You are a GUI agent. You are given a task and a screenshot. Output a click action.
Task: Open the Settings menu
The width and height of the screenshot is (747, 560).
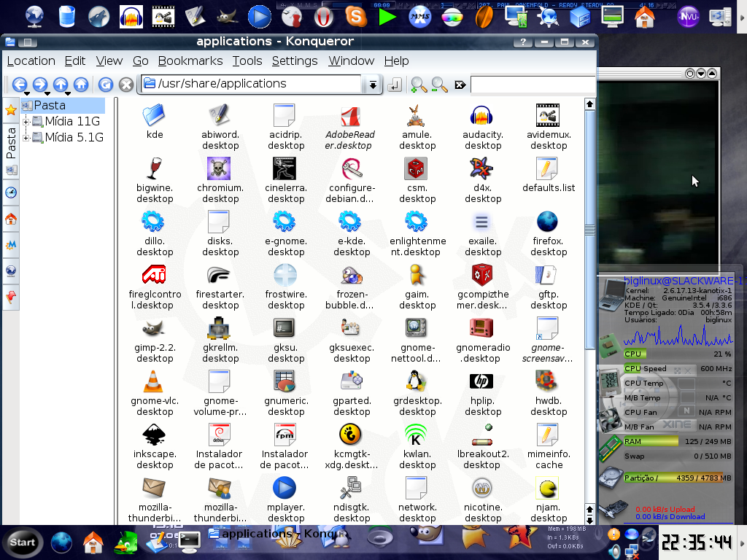(x=295, y=61)
